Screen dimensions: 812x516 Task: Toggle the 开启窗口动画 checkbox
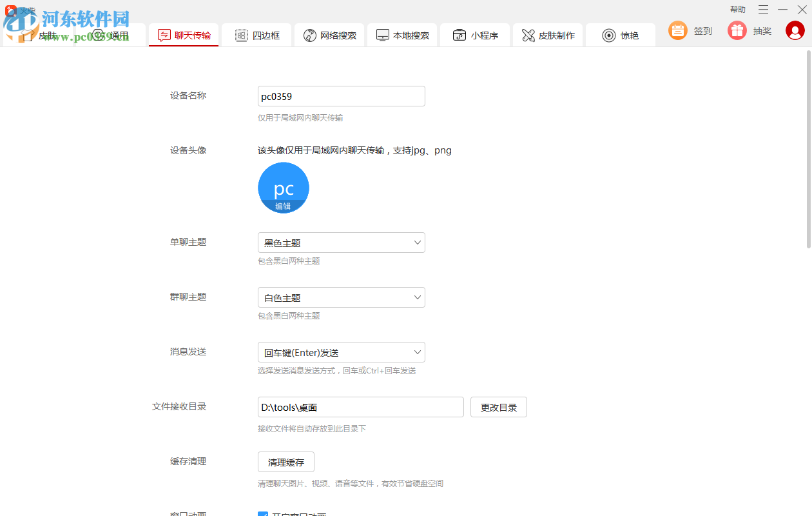click(x=263, y=514)
